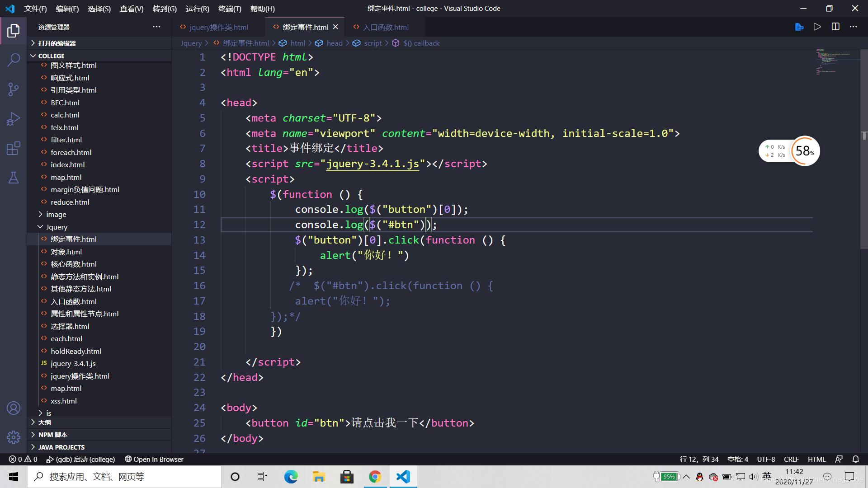Click the editor vertical scrollbar
This screenshot has height=488, width=868.
point(863,149)
